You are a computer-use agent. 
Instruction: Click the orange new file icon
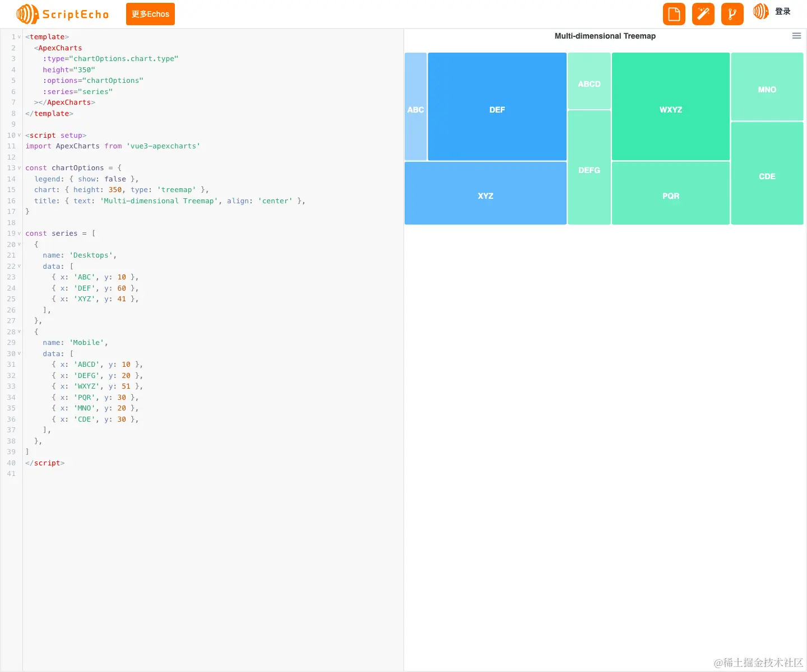click(674, 14)
